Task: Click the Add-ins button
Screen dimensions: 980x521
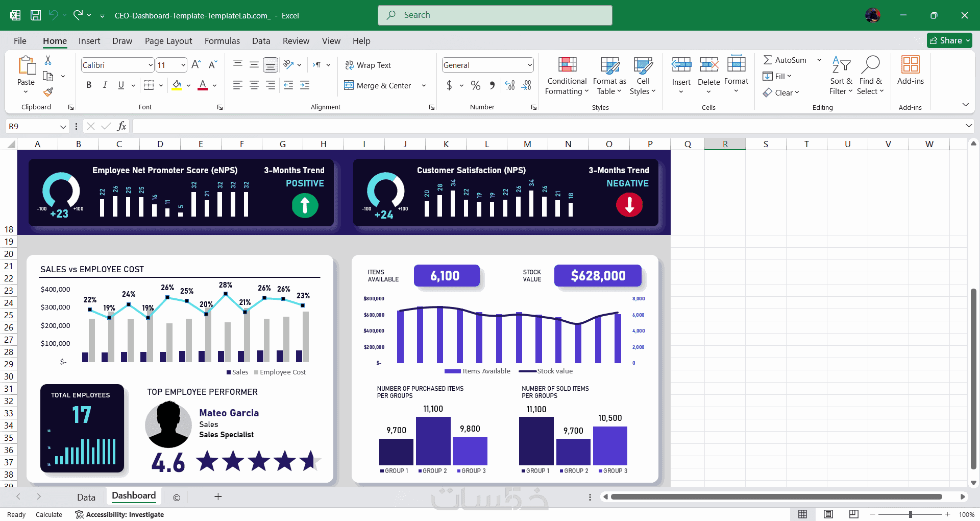Action: [911, 70]
